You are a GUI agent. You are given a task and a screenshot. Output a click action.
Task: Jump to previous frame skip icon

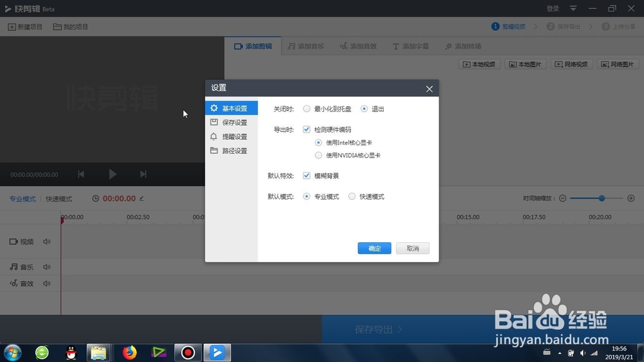pos(81,174)
